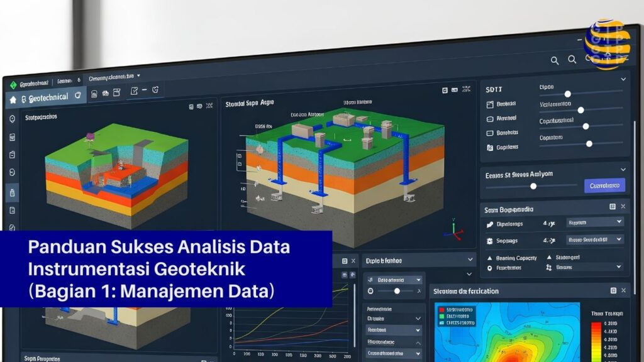Click the first magnifier search icon in top bar

(x=555, y=60)
